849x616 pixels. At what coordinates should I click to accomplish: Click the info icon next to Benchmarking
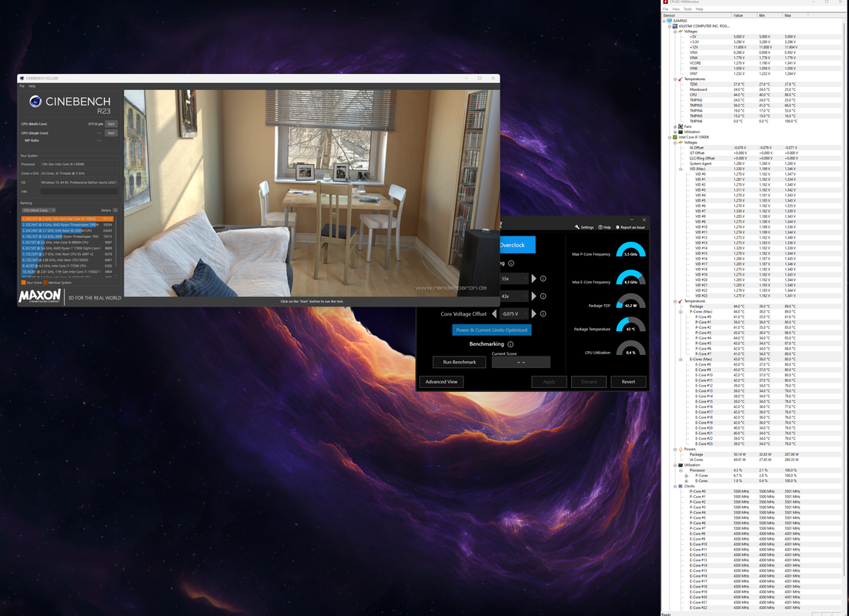(510, 344)
